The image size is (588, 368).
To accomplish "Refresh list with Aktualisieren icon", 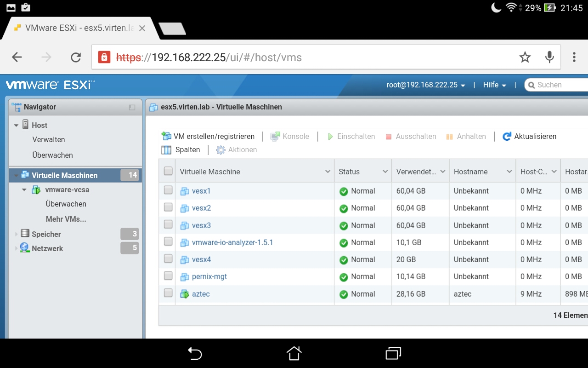I will tap(507, 136).
